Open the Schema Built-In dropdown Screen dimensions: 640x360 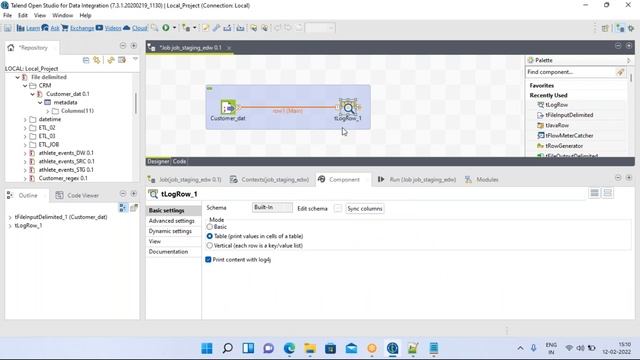point(272,208)
